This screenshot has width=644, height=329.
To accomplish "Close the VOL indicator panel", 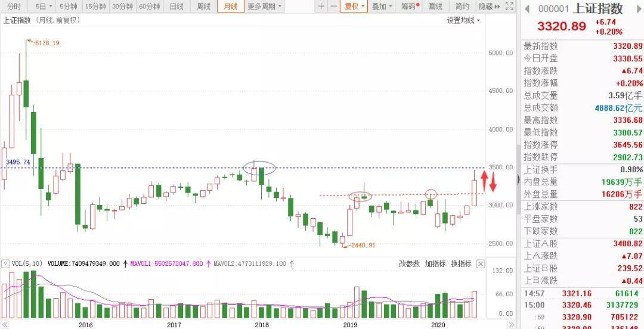I will point(481,263).
